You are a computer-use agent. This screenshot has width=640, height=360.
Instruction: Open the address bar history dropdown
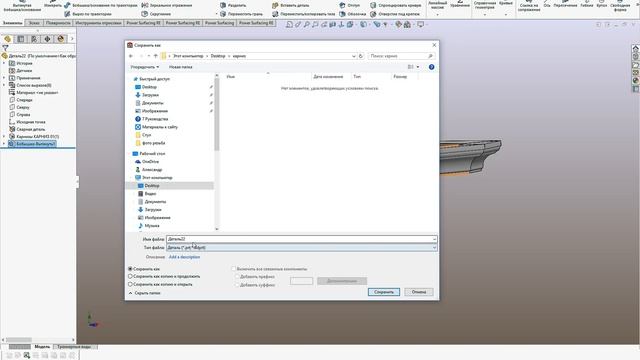click(353, 56)
